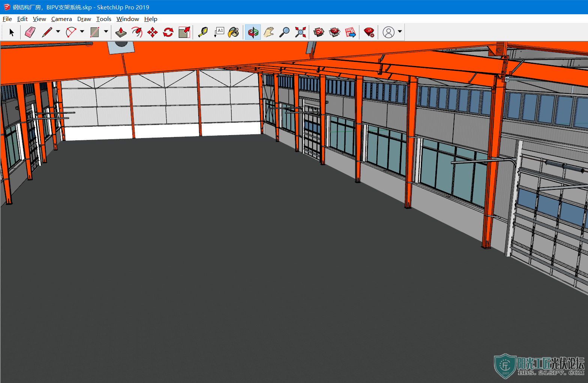
Task: Expand the Arc tool dropdown arrow
Action: coord(82,32)
